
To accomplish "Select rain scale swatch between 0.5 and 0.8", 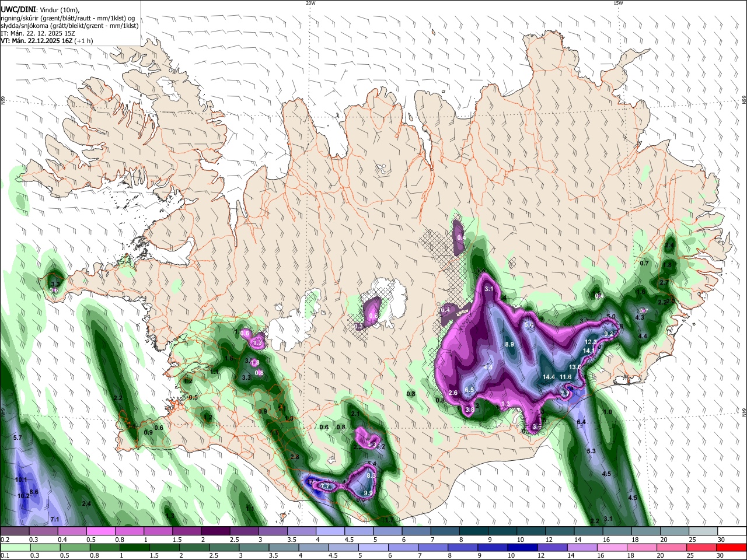I will (x=75, y=547).
